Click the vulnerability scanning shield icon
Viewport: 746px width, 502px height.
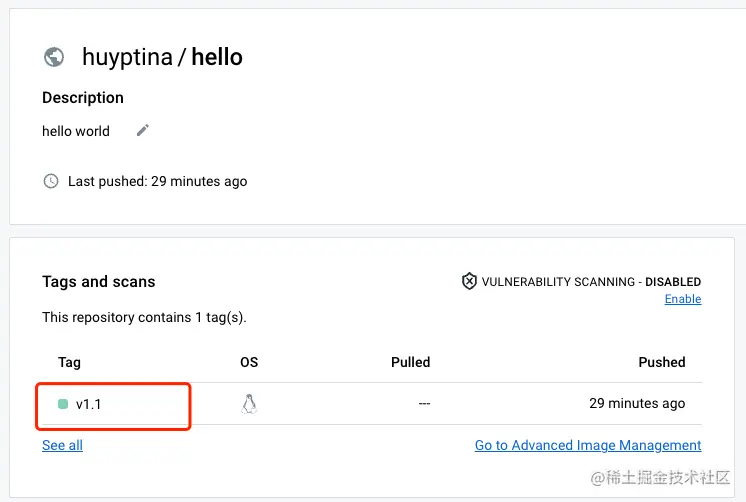[x=469, y=281]
